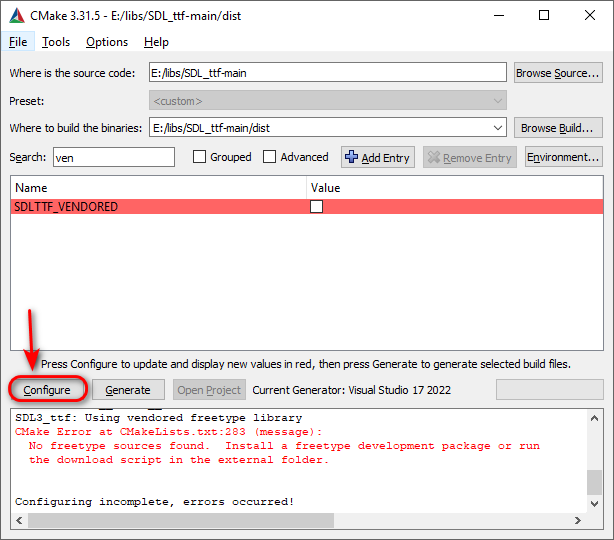Open the Options menu
Viewport: 614px width, 540px height.
click(107, 42)
